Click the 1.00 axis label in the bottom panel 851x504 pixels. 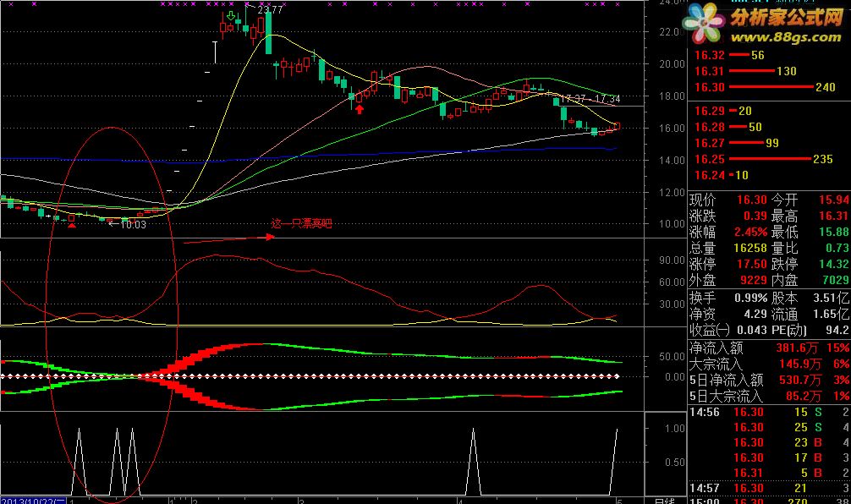[x=675, y=429]
